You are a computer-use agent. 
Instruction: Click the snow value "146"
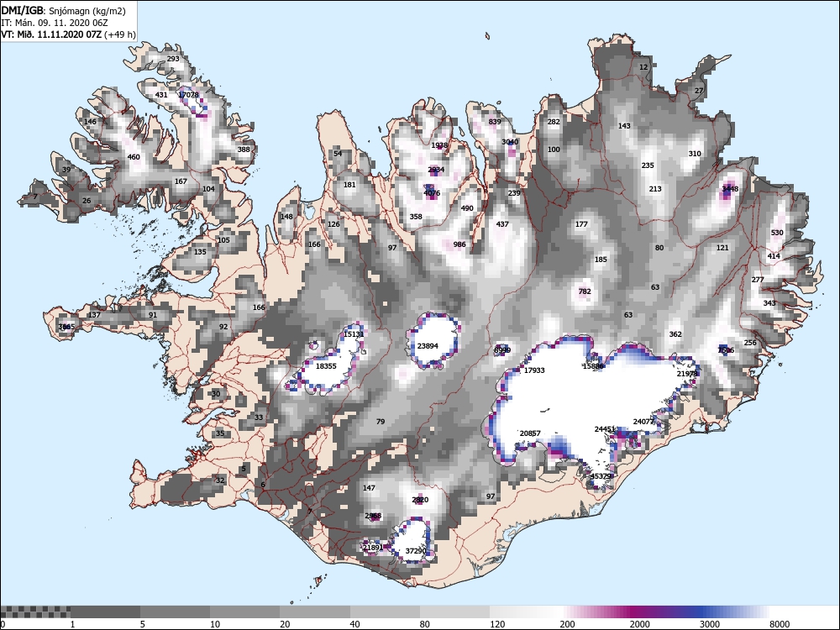pyautogui.click(x=90, y=122)
